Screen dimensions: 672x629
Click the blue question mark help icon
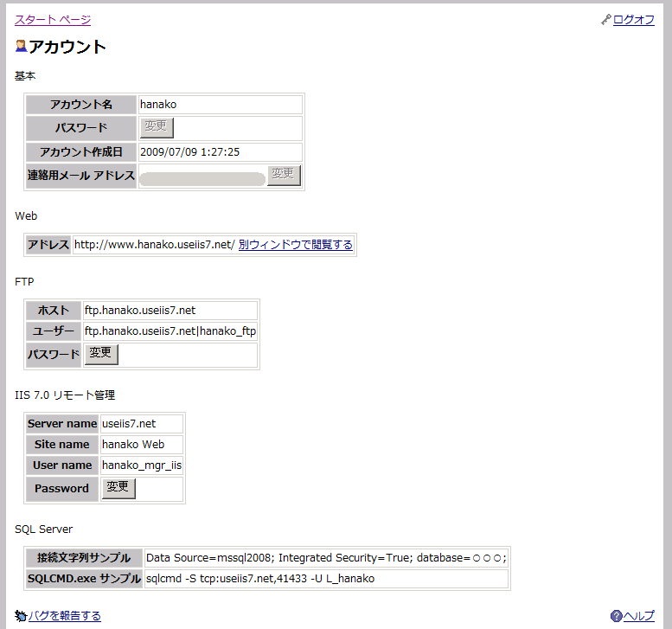point(616,616)
